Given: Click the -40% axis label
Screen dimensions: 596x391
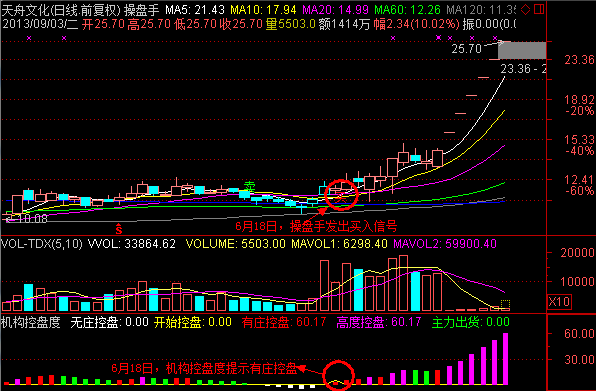Looking at the screenshot, I should coord(579,151).
